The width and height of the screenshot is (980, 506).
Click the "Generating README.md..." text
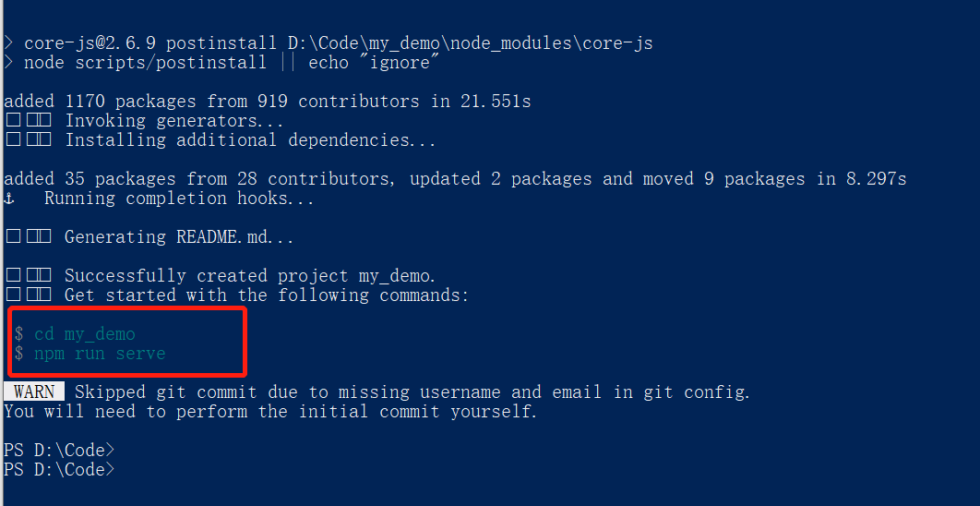coord(179,237)
